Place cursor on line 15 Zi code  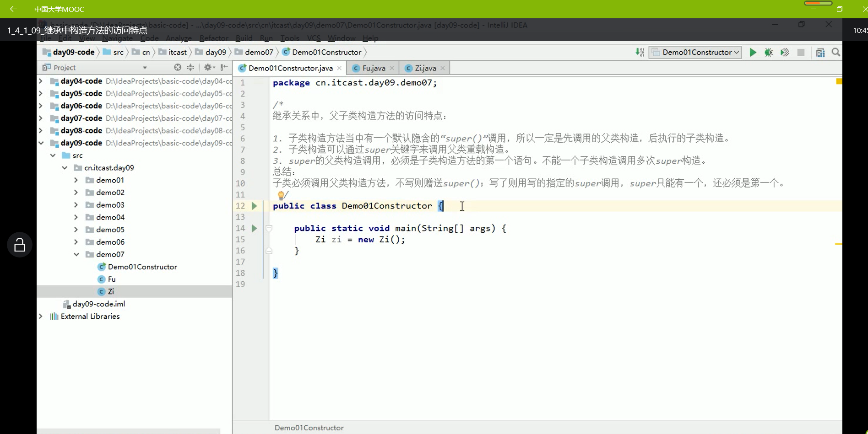[360, 240]
